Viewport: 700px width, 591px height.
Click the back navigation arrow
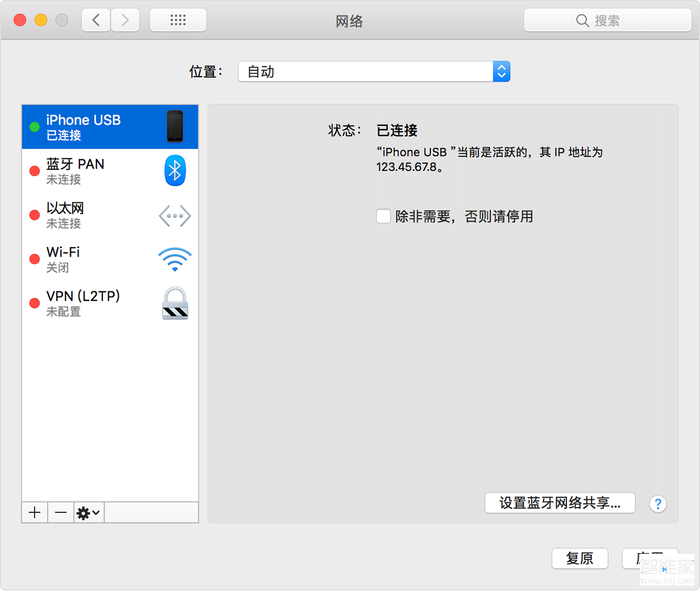click(x=95, y=20)
